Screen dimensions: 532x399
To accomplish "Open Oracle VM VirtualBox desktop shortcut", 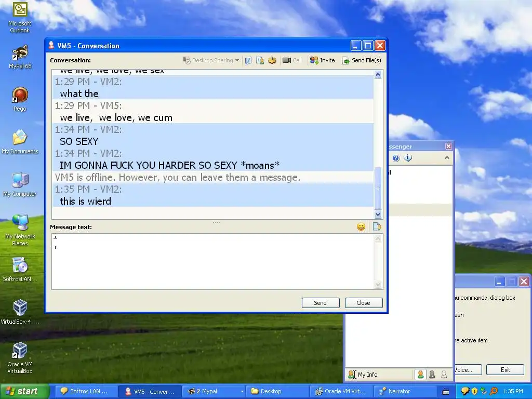I will point(20,358).
